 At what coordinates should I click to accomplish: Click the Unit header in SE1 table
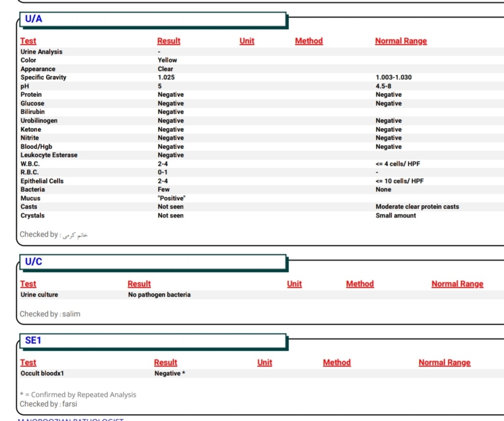pyautogui.click(x=265, y=363)
